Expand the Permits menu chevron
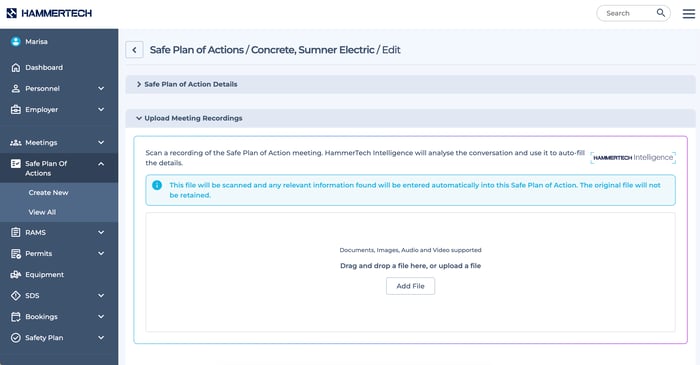The width and height of the screenshot is (700, 365). click(x=101, y=253)
